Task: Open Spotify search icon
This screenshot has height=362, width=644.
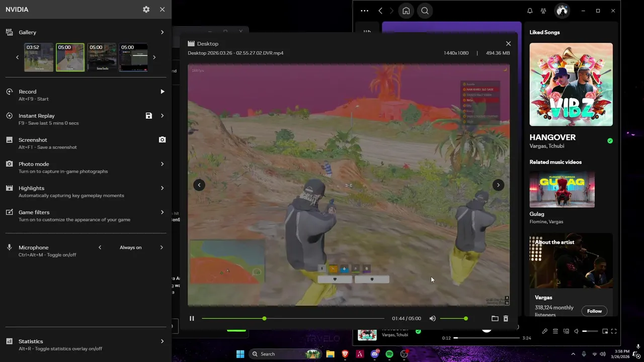Action: point(425,11)
